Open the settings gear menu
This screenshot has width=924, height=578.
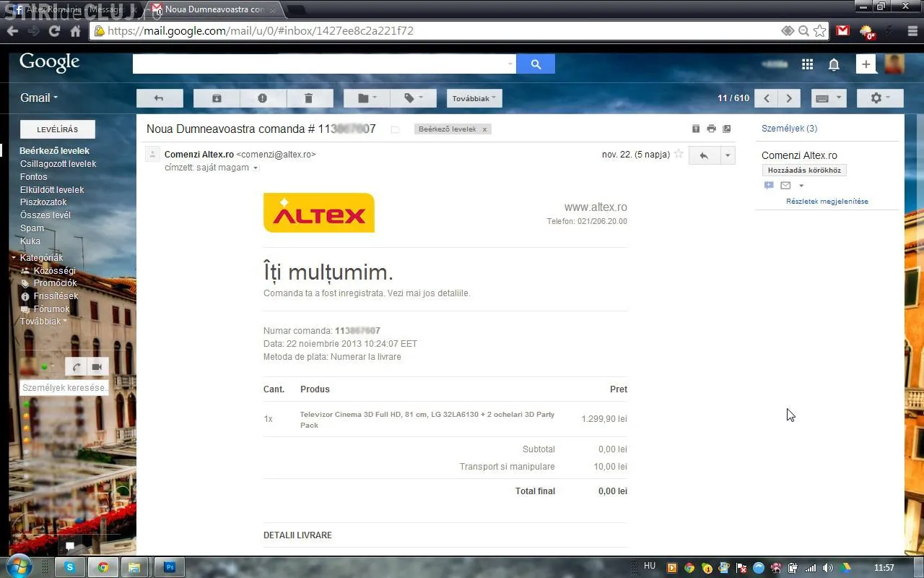click(x=880, y=98)
